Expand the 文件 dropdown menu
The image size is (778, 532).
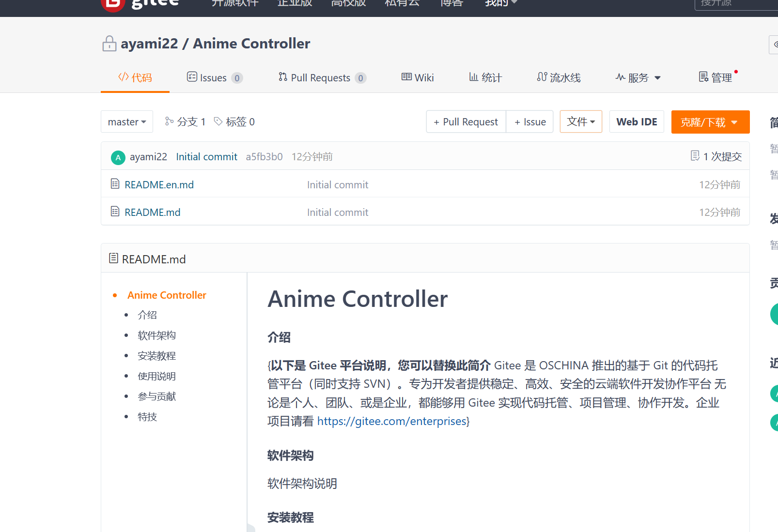[x=581, y=122]
